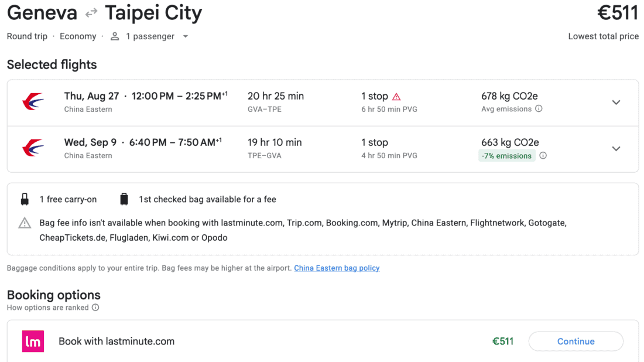Click the bag fee warning triangle icon

25,223
